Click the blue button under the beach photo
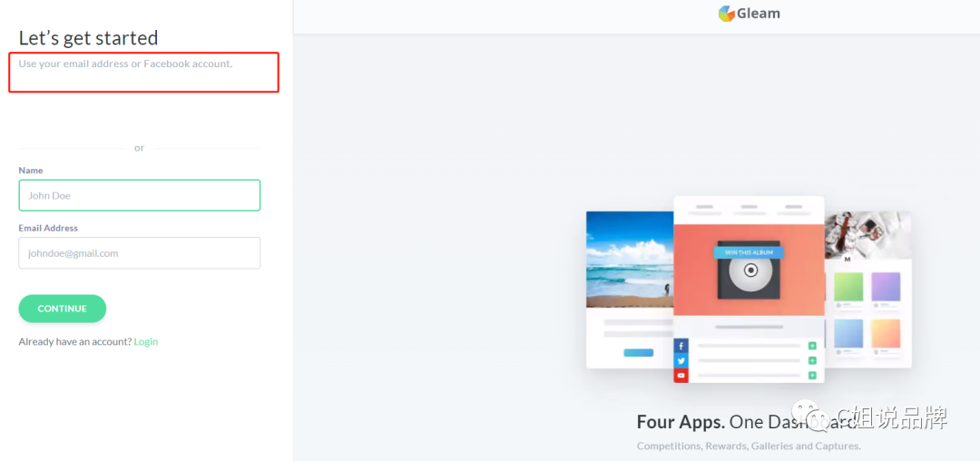The width and height of the screenshot is (980, 461). click(638, 353)
